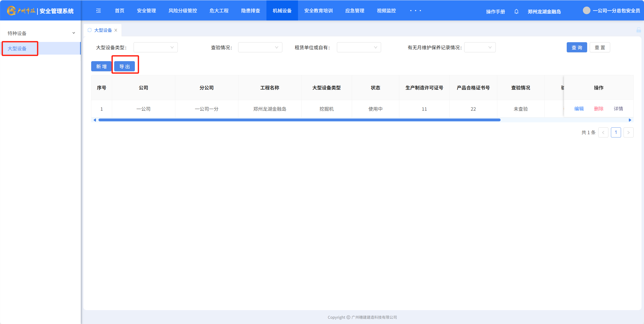Click the user avatar icon
644x324 pixels.
coord(586,10)
